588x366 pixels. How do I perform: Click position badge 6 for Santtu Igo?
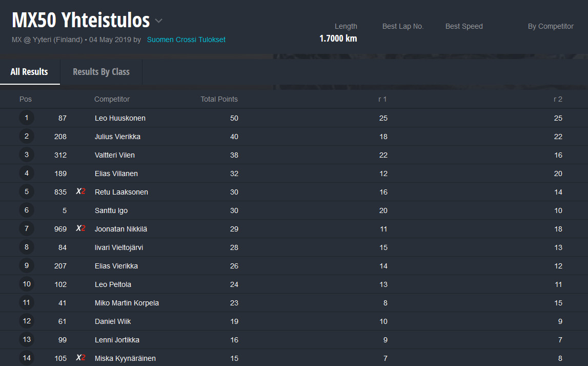click(x=27, y=210)
